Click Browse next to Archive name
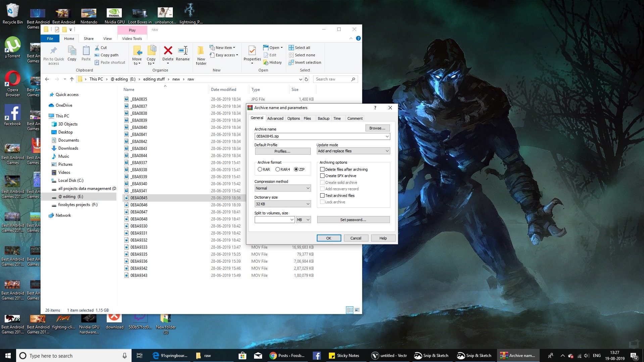Viewport: 644px width, 362px height. [x=377, y=128]
